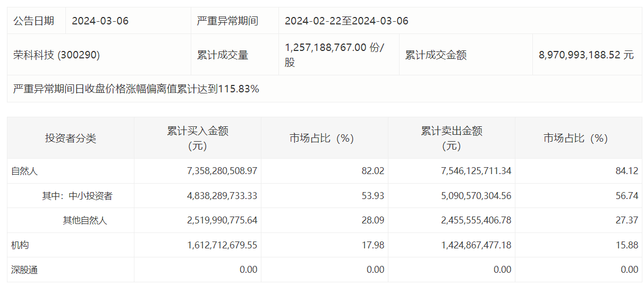Screen dimensions: 644x285
Task: Select the 严重异常期间 label
Action: click(x=227, y=21)
